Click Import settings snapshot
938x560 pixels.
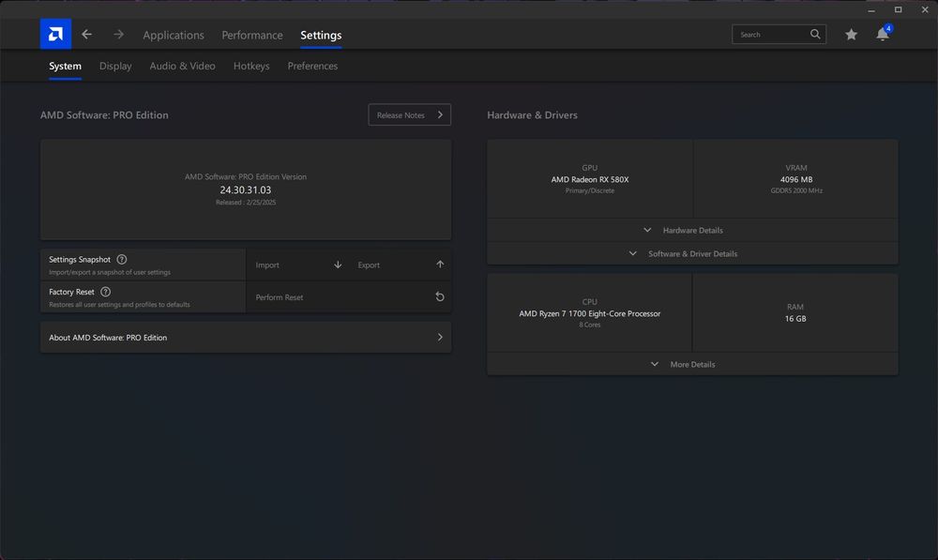pos(296,265)
